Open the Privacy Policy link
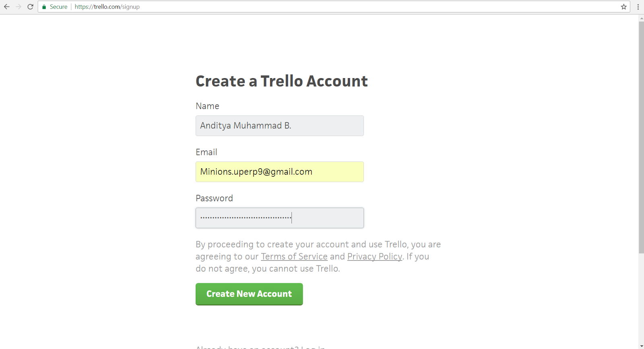The height and width of the screenshot is (349, 644). coord(374,256)
